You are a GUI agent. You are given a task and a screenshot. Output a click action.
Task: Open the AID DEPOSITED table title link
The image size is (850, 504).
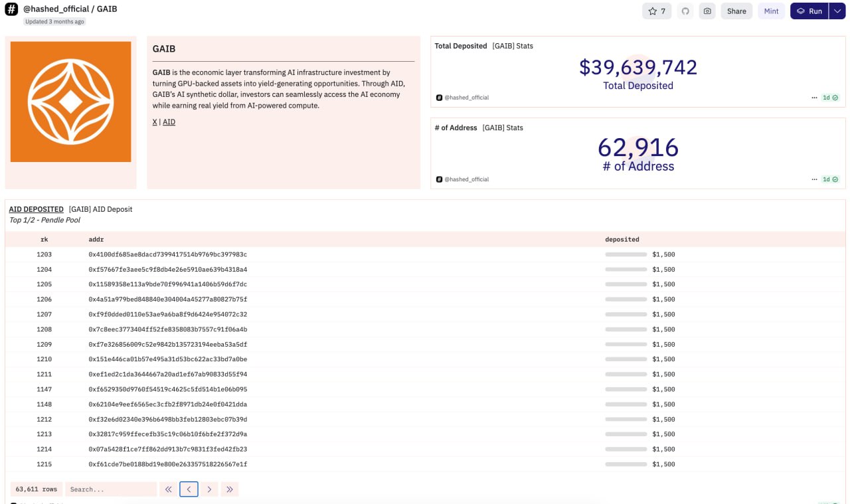pyautogui.click(x=37, y=209)
